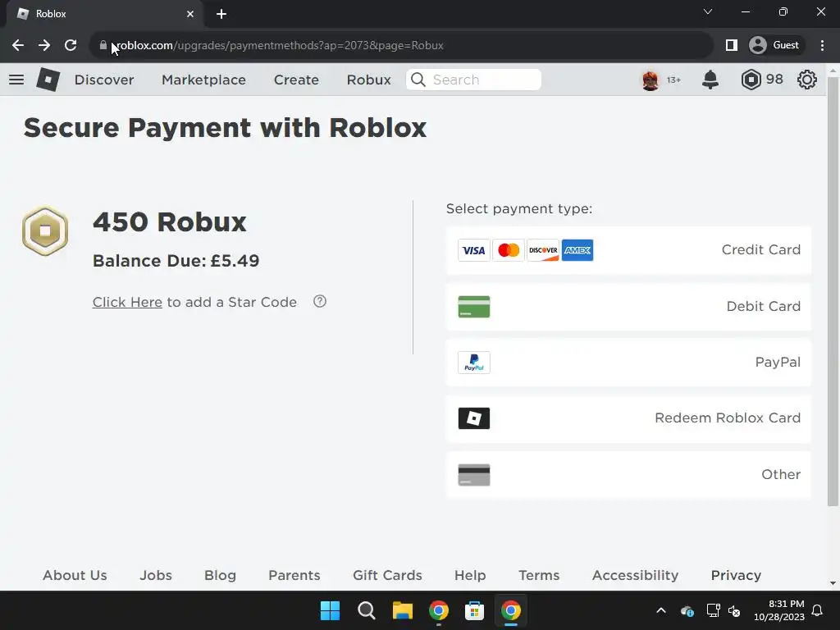The height and width of the screenshot is (630, 840).
Task: Go back with the browser back arrow
Action: [x=18, y=45]
